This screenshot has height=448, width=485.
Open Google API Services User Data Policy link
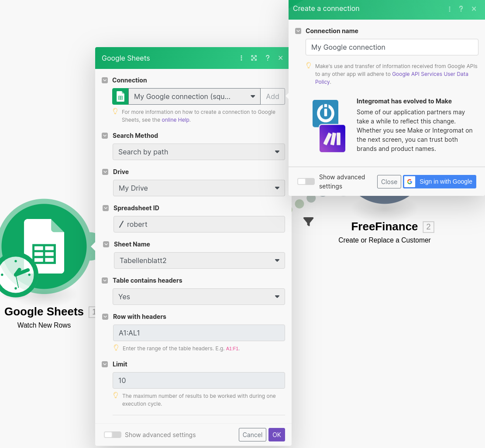(430, 74)
